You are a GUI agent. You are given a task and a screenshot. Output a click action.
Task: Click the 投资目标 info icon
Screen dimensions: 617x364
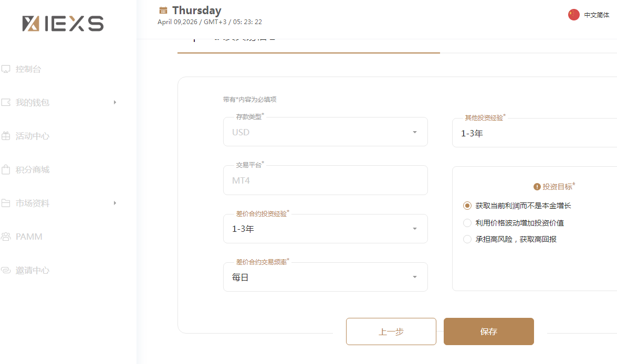click(x=537, y=187)
